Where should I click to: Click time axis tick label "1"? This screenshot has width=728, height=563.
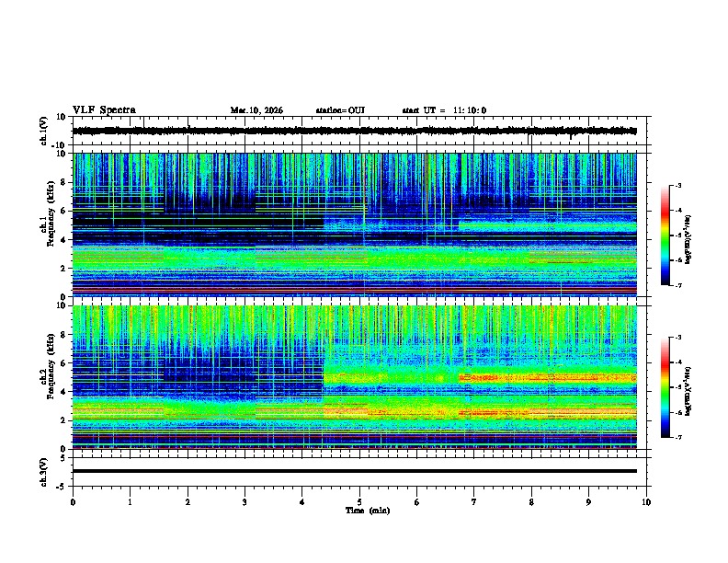130,502
